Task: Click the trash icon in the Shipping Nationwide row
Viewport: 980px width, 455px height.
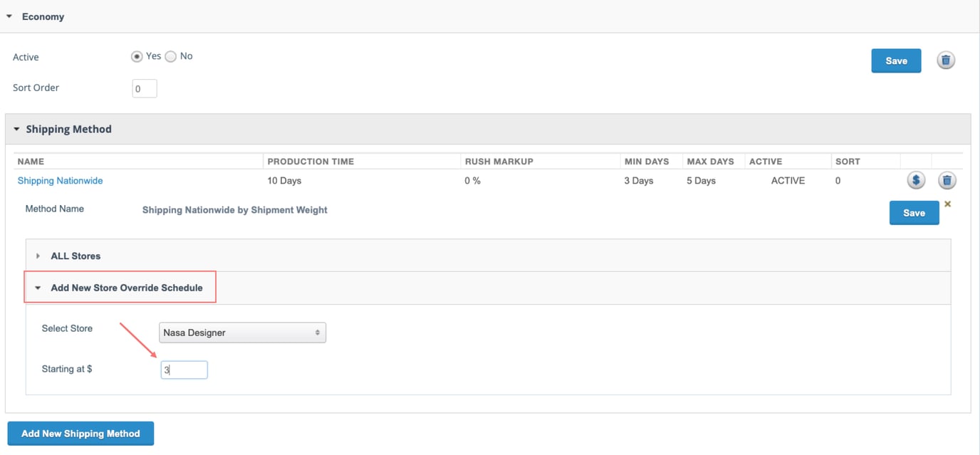Action: click(947, 180)
